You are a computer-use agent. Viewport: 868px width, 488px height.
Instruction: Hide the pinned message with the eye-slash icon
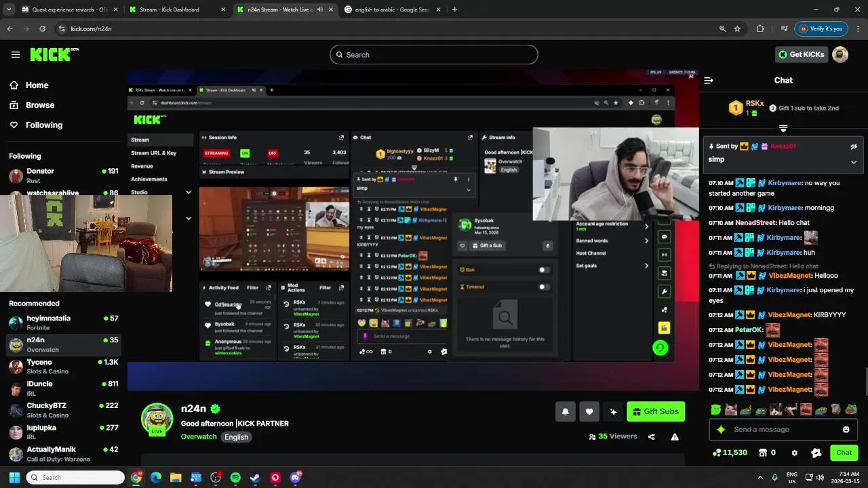click(x=854, y=146)
